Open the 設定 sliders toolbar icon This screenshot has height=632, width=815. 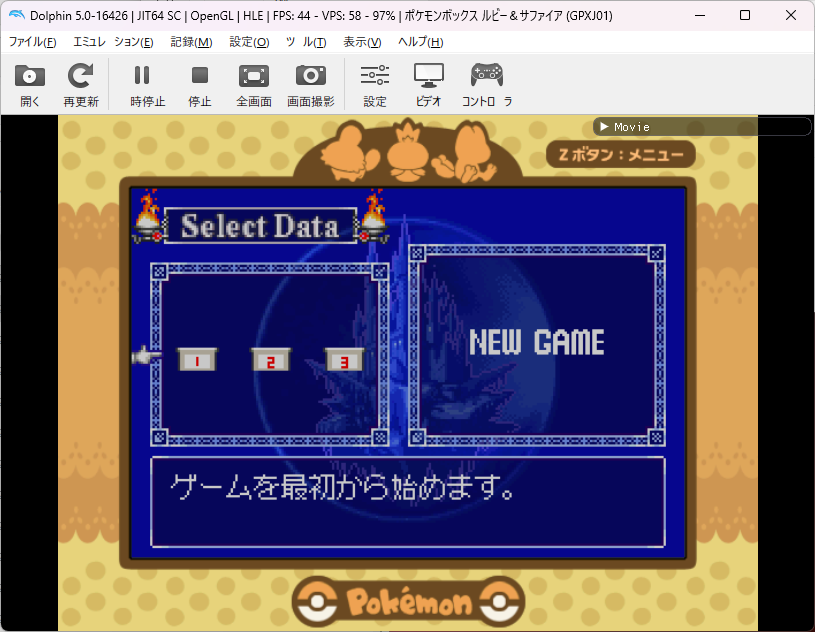coord(375,85)
